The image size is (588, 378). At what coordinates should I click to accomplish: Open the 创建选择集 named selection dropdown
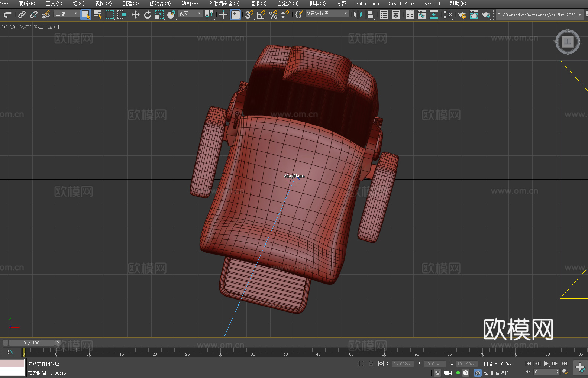click(x=327, y=13)
